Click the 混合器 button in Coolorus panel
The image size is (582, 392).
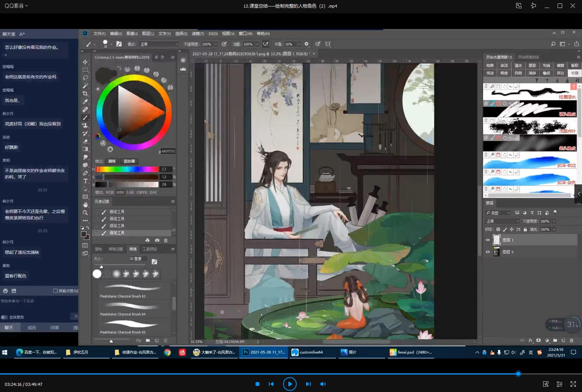tap(129, 161)
